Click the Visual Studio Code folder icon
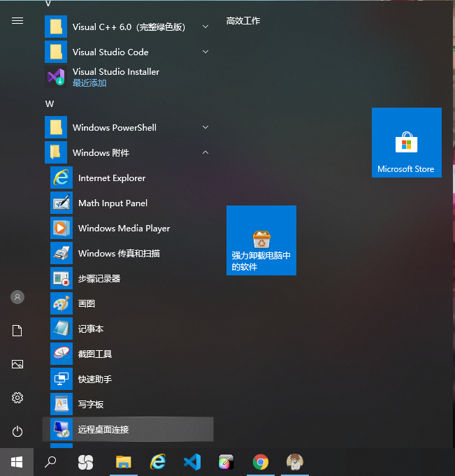The height and width of the screenshot is (476, 455). click(56, 52)
